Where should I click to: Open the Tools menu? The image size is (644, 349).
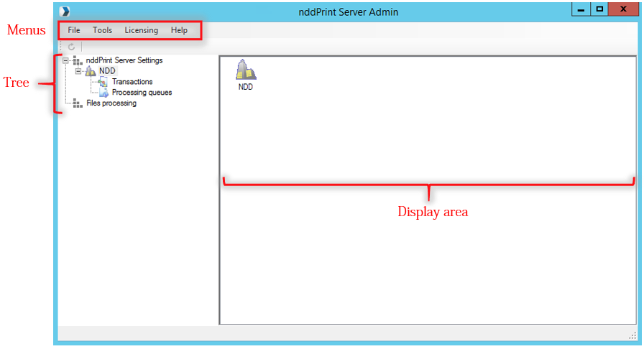click(102, 30)
